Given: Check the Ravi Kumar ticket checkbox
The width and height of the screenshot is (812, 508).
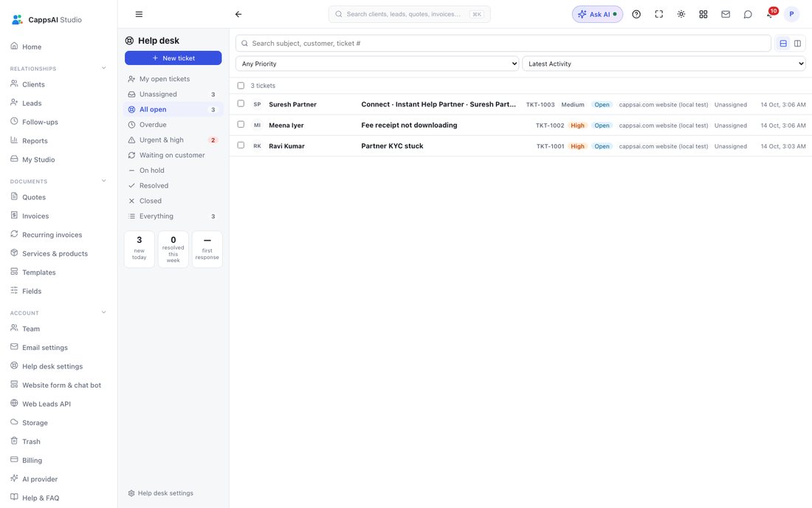Looking at the screenshot, I should click(241, 145).
